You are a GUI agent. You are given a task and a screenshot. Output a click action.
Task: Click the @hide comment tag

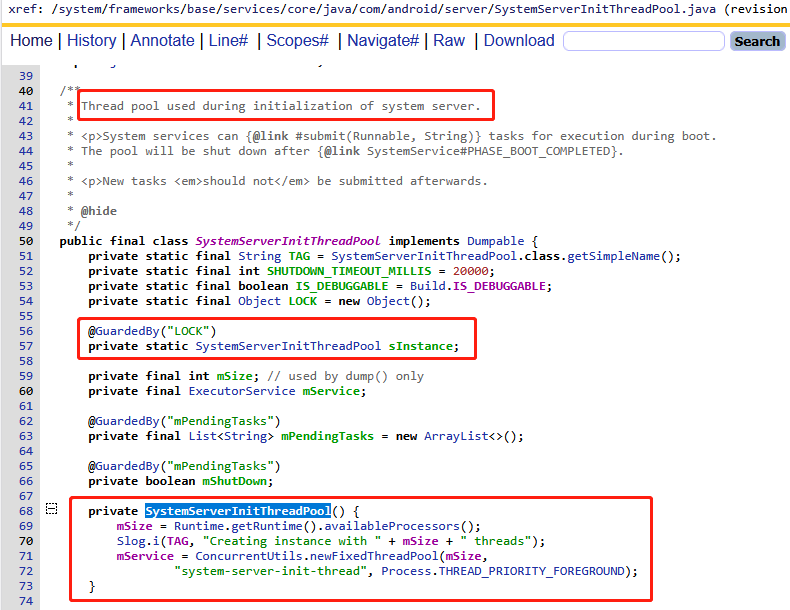99,211
